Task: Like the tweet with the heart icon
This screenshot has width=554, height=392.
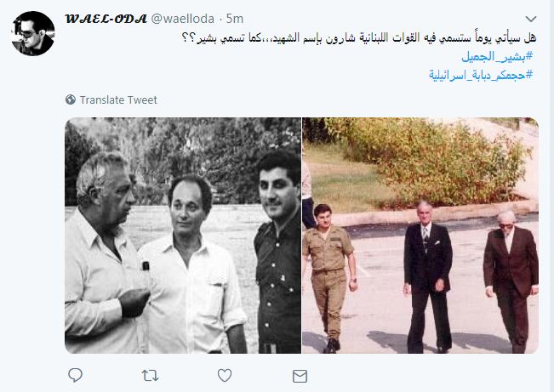Action: coord(225,375)
